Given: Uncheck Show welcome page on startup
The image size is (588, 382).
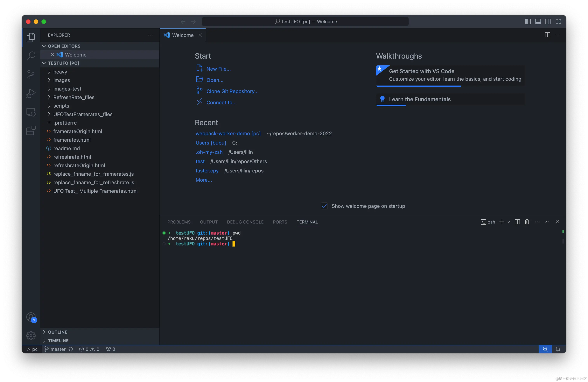Looking at the screenshot, I should click(324, 206).
